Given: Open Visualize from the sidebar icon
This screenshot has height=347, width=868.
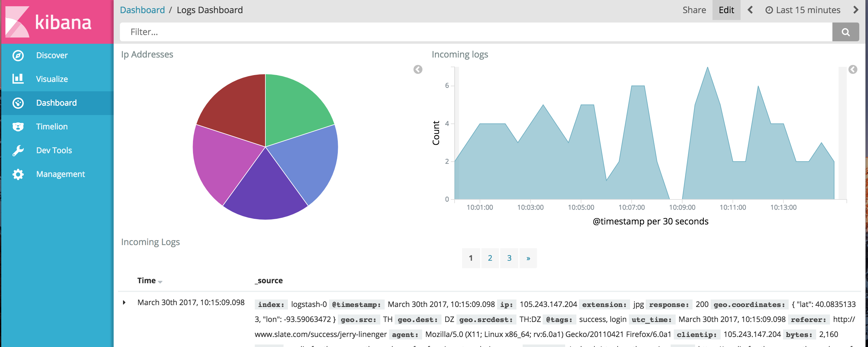Looking at the screenshot, I should (18, 78).
